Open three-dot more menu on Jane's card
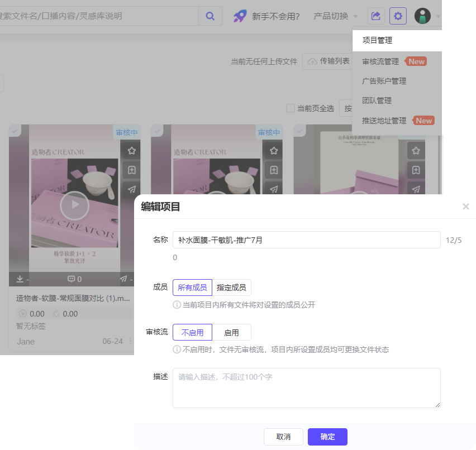 tap(130, 341)
